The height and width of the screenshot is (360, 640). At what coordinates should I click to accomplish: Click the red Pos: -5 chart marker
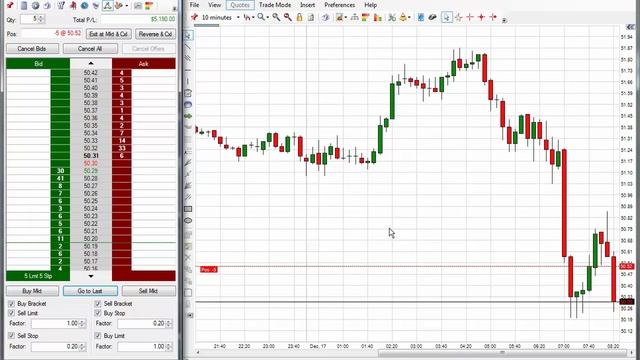point(209,269)
